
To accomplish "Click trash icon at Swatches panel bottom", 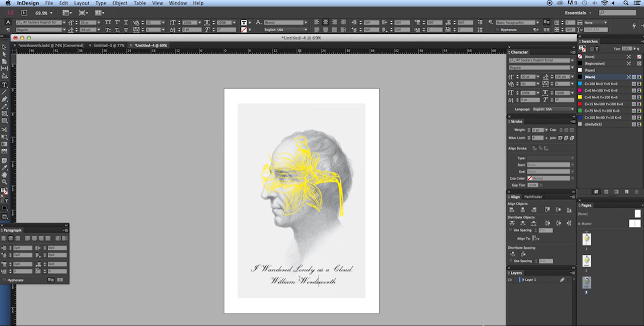I will tap(637, 192).
